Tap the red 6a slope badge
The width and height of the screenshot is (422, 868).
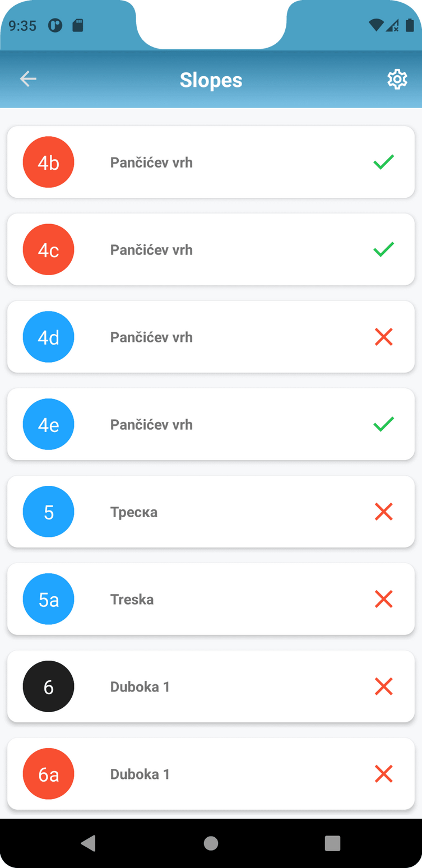click(x=48, y=774)
